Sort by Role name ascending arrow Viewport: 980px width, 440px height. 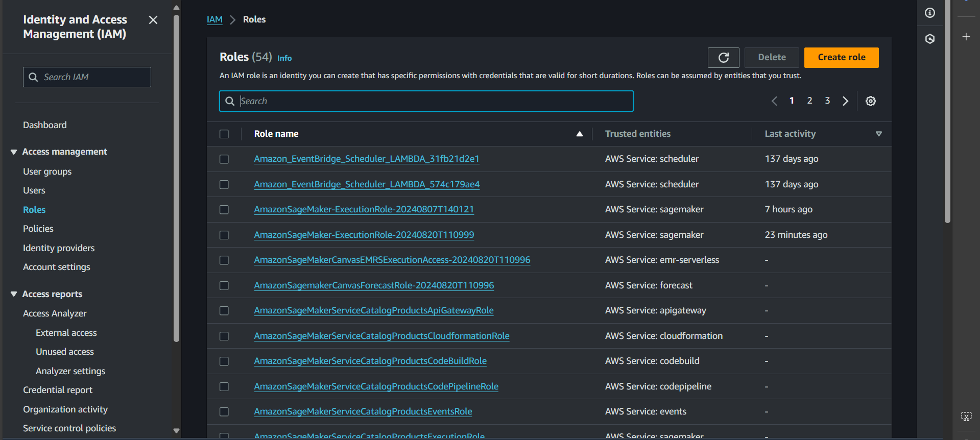point(579,134)
